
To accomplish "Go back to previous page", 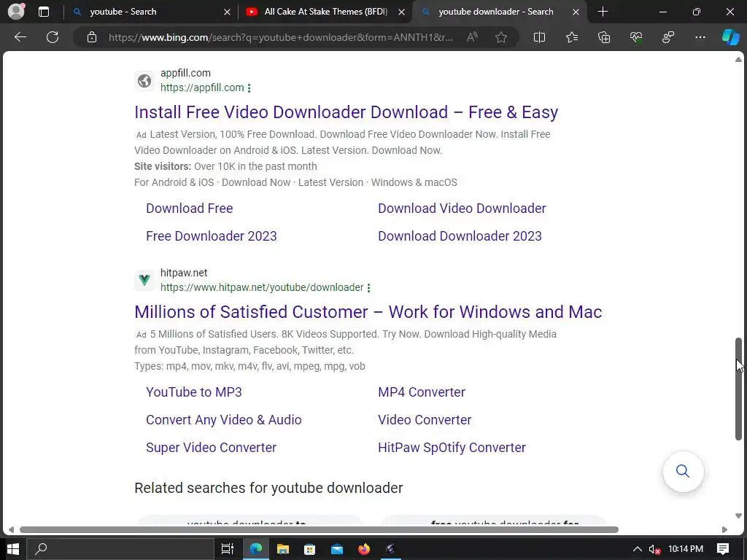I will tap(20, 37).
